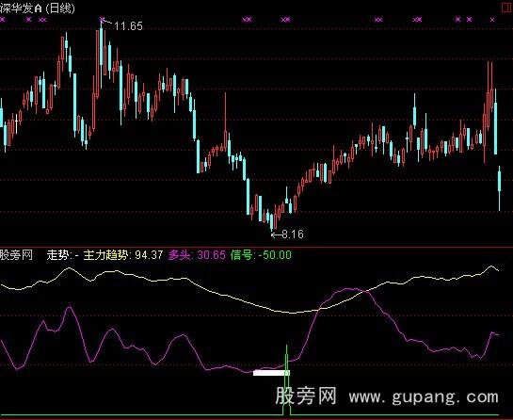Click the 信号: -50.00 readout

coord(261,254)
